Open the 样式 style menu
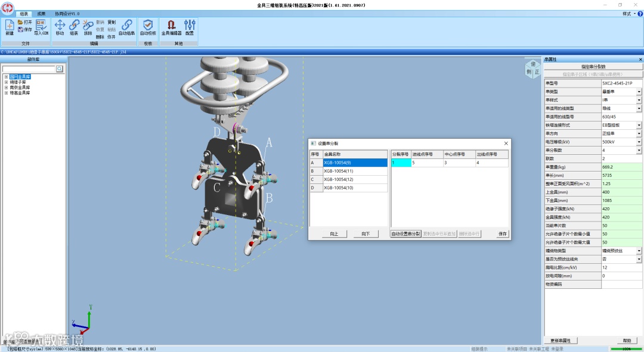This screenshot has height=352, width=644. (628, 14)
